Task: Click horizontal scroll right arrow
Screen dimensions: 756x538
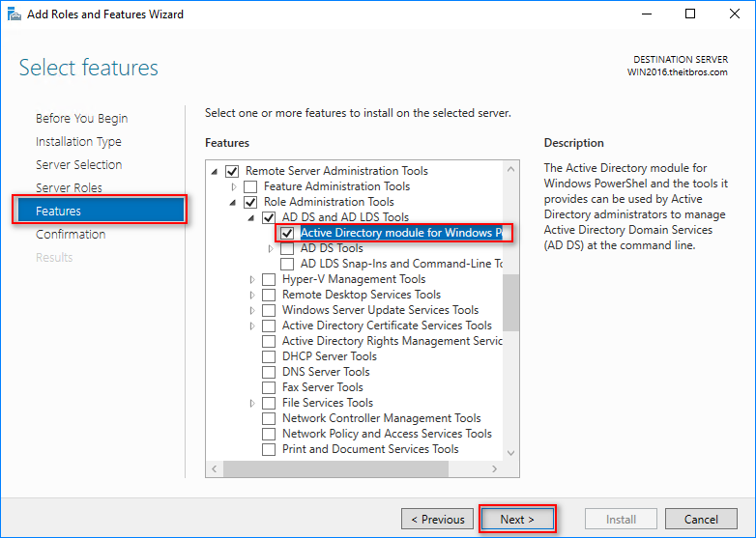Action: coord(494,468)
